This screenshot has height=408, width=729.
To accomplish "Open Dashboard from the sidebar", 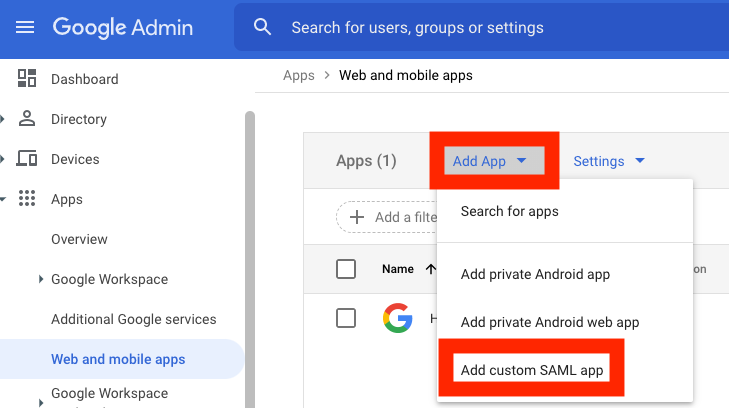I will click(x=85, y=79).
